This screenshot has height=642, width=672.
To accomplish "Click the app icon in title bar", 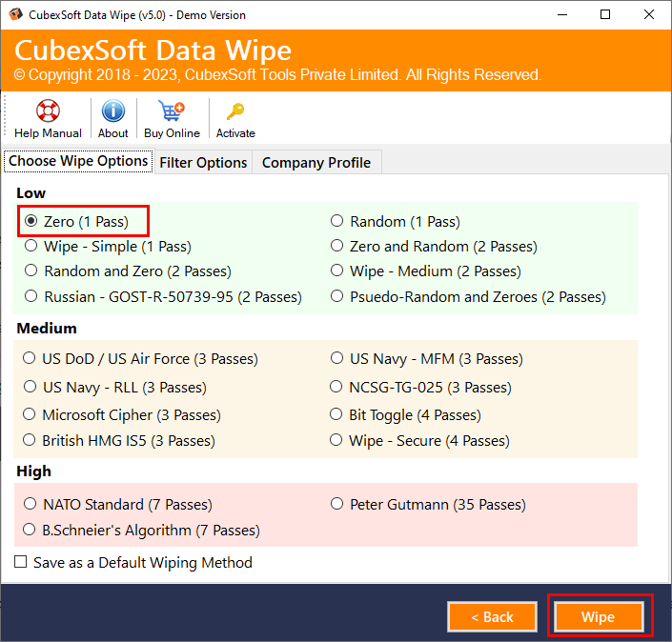I will (x=16, y=15).
